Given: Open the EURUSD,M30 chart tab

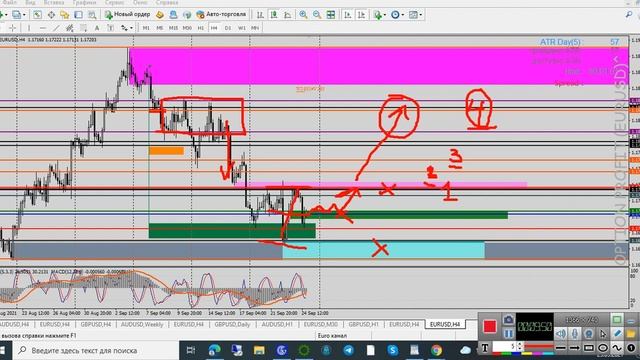Looking at the screenshot, I should [321, 324].
